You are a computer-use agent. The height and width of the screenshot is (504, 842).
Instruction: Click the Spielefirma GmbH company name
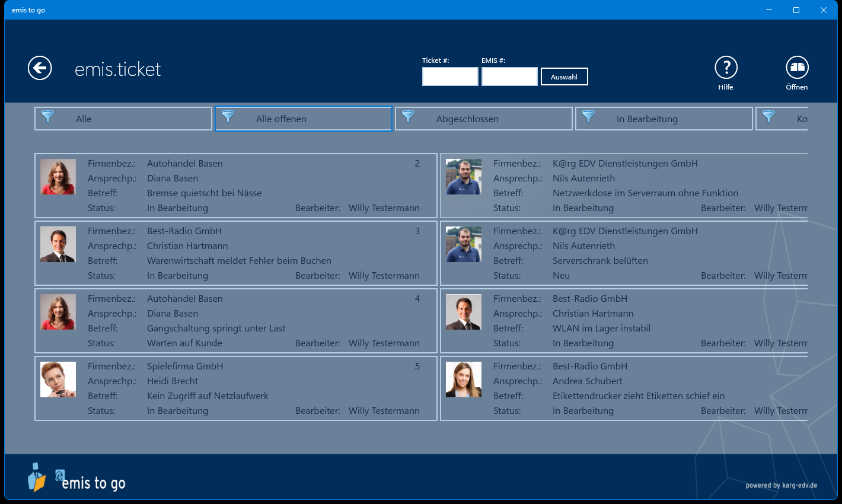pyautogui.click(x=185, y=366)
